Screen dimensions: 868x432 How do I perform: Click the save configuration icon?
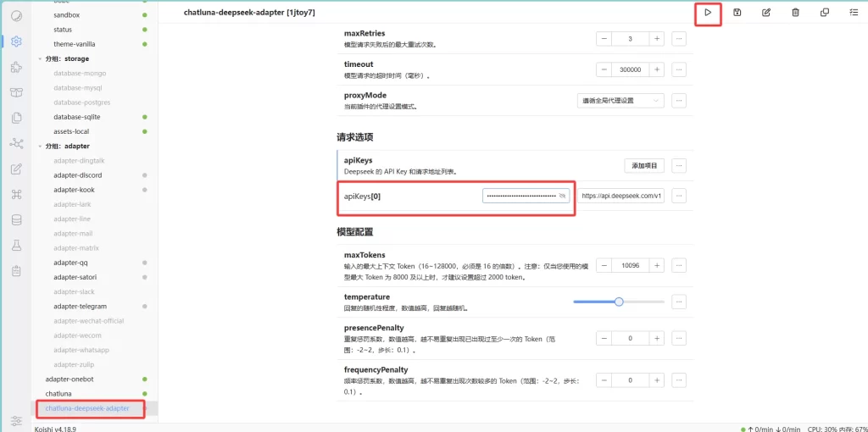737,12
